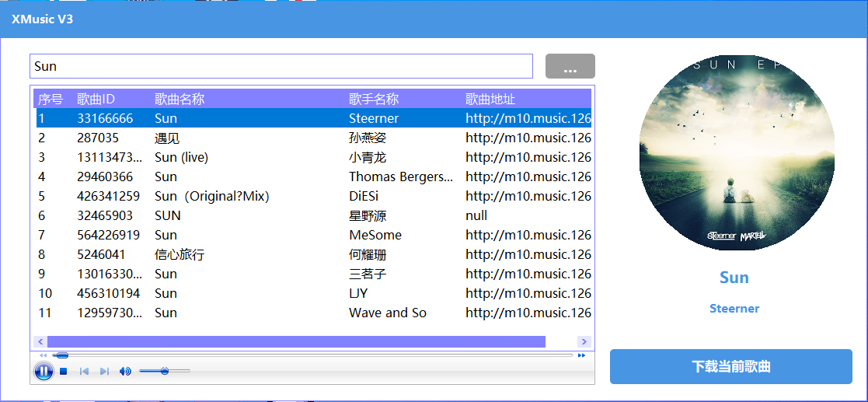Click the "Sun" title under the album cover
Screen dimensions: 868x402
[734, 277]
